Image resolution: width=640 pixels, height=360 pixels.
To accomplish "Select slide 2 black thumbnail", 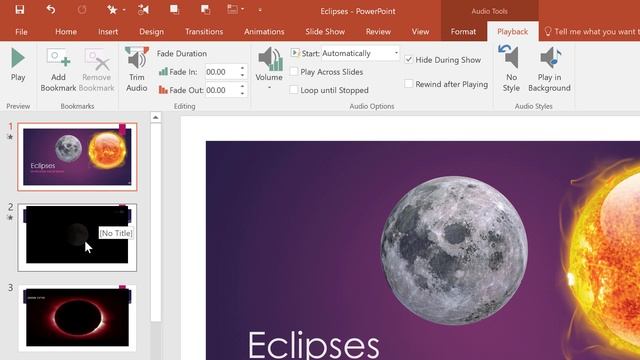I will pos(77,237).
